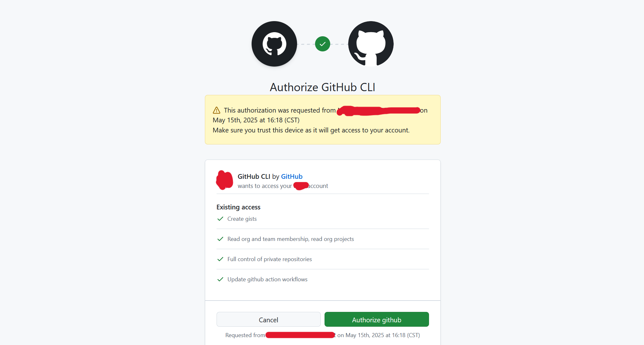Select Full control of private repositories row
Screen dimensions: 644x345
pyautogui.click(x=323, y=259)
